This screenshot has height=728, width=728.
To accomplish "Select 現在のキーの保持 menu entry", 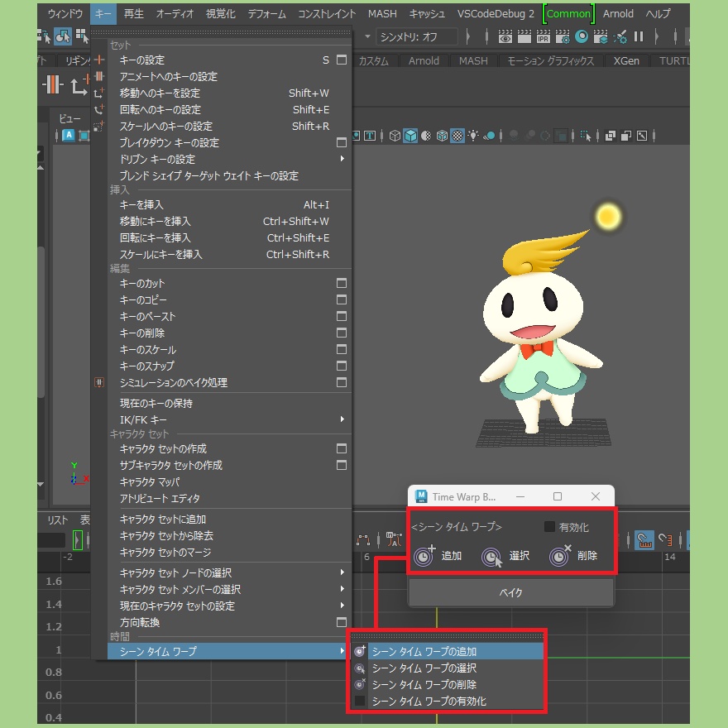I will click(x=229, y=403).
